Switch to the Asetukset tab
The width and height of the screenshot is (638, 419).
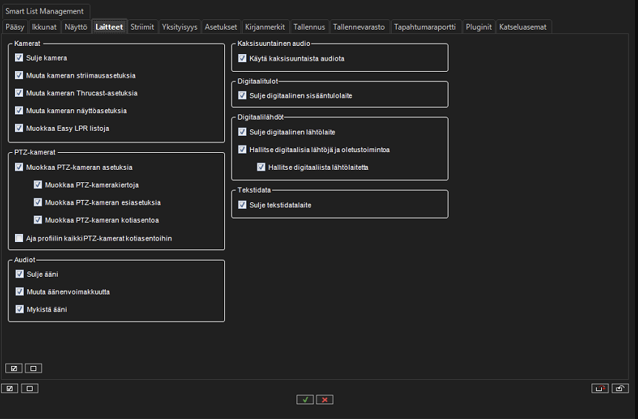[221, 27]
